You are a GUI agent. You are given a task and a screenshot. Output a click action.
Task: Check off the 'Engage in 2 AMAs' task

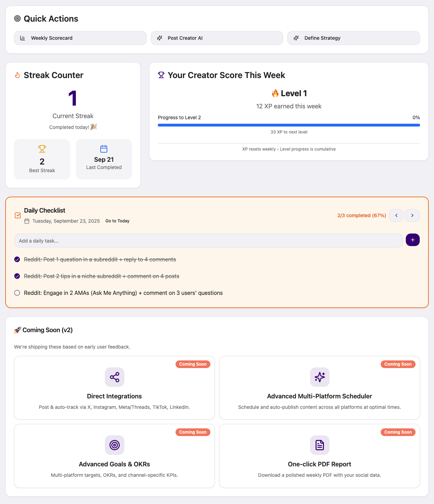click(17, 293)
